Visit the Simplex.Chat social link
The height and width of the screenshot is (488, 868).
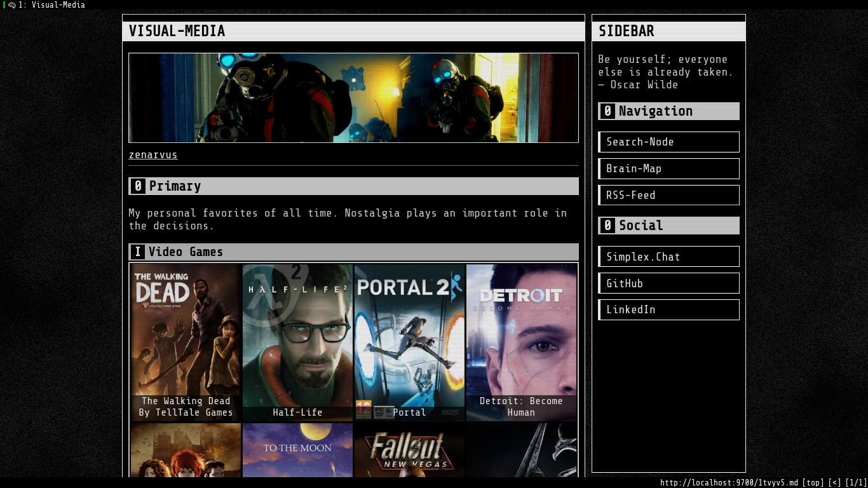(668, 257)
